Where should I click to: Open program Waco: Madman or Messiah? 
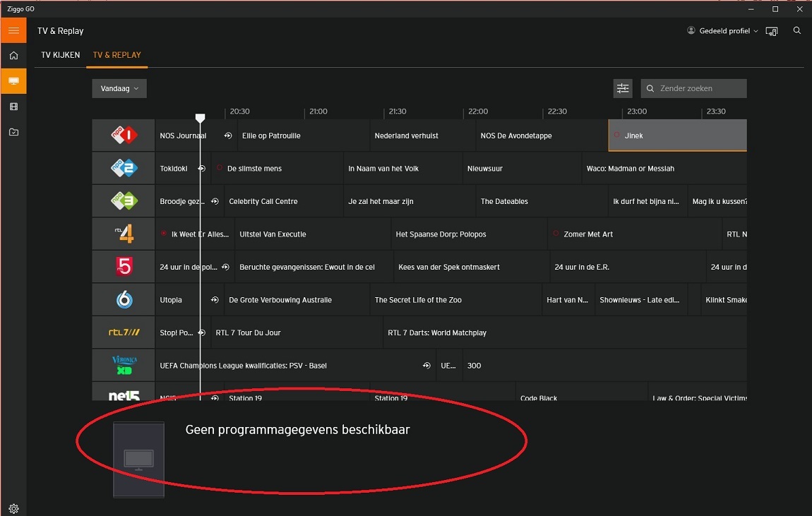click(664, 168)
